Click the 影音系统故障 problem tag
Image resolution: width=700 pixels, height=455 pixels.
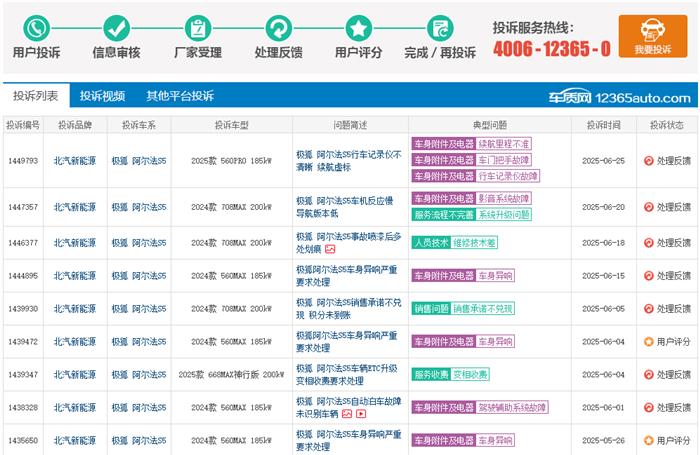(x=504, y=198)
